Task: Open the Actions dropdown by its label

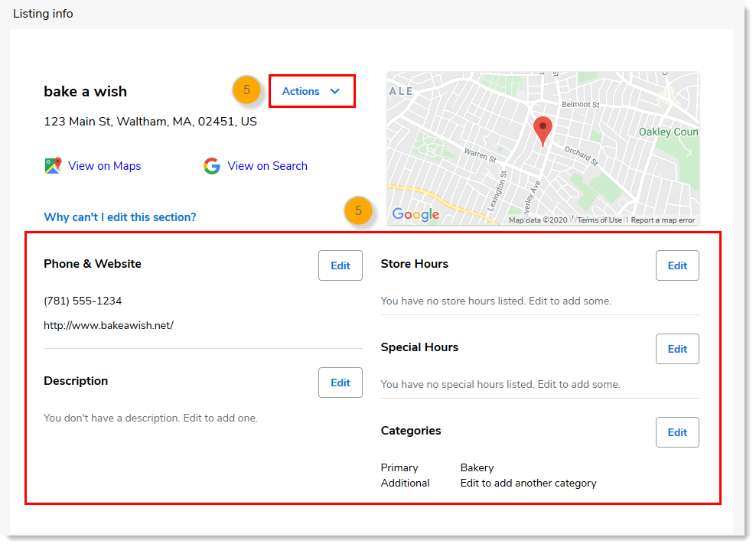Action: pyautogui.click(x=301, y=91)
